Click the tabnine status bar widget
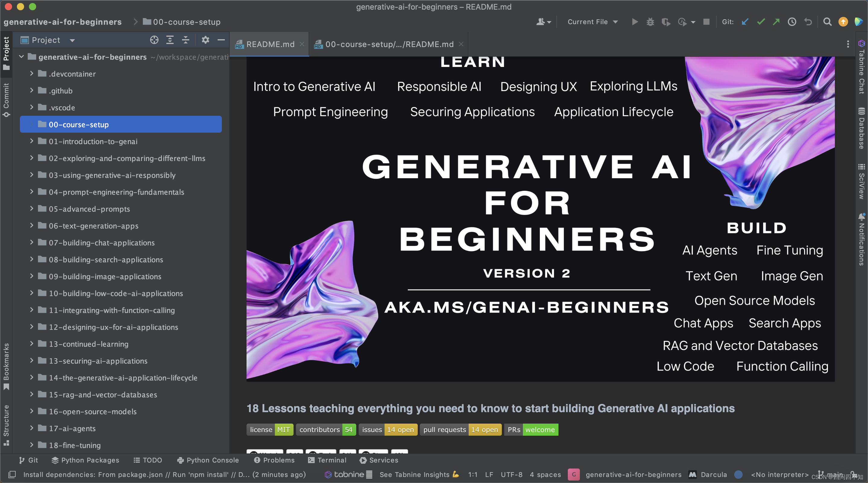The image size is (868, 483). coord(348,474)
